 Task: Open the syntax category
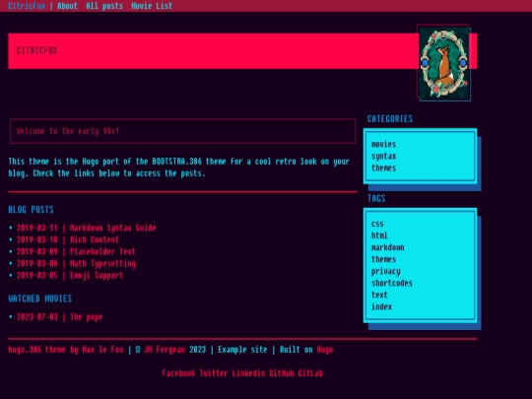384,156
